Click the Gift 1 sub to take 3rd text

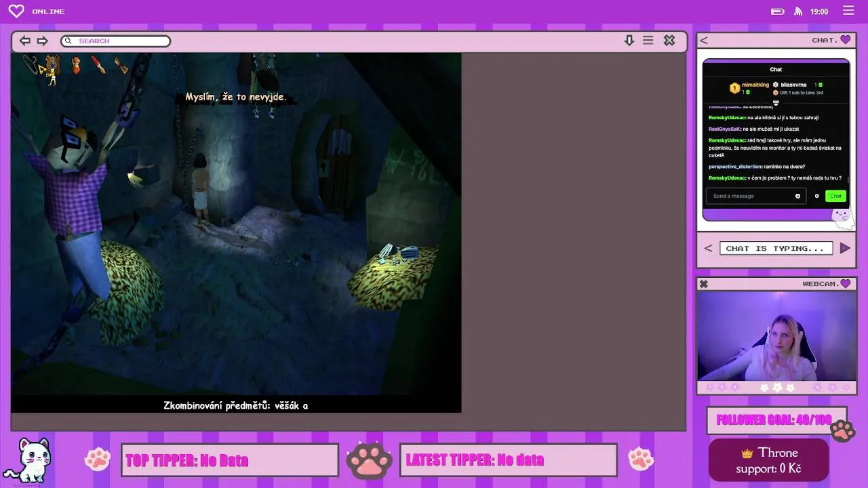pyautogui.click(x=802, y=92)
